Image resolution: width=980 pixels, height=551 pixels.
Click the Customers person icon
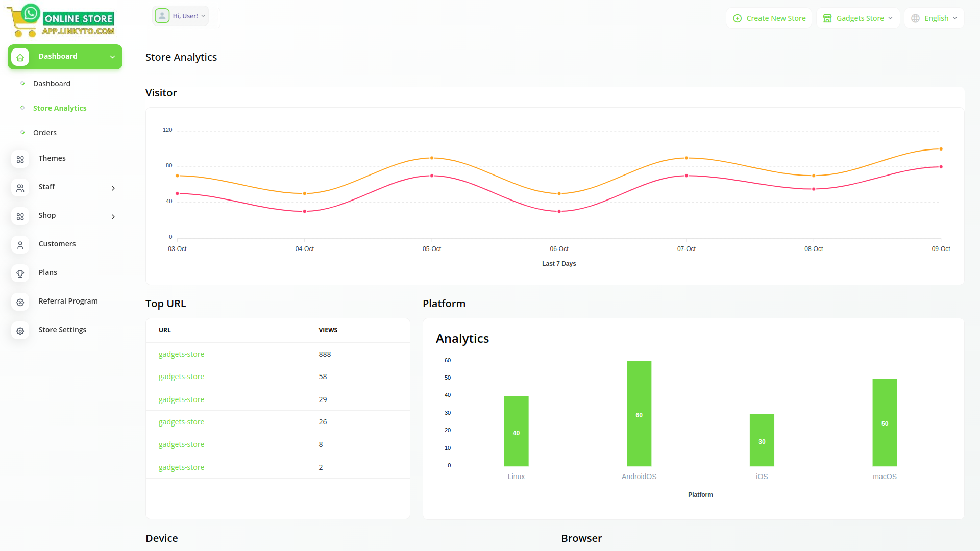[x=20, y=245]
